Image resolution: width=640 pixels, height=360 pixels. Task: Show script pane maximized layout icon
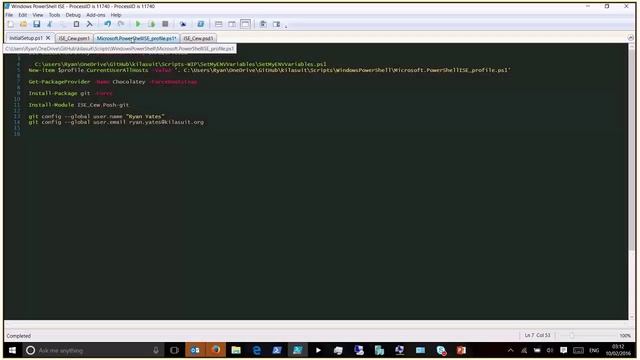pos(245,24)
